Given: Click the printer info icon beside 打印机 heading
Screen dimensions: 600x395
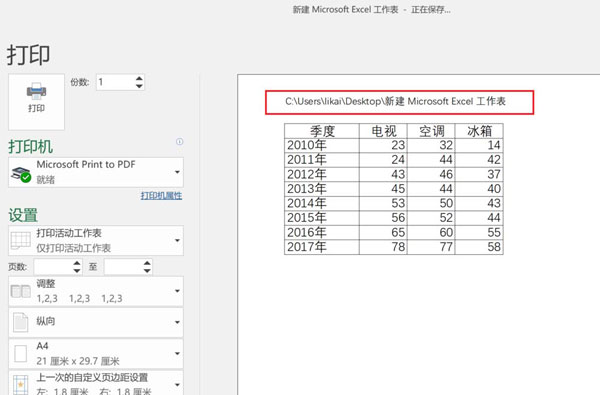Looking at the screenshot, I should click(179, 142).
